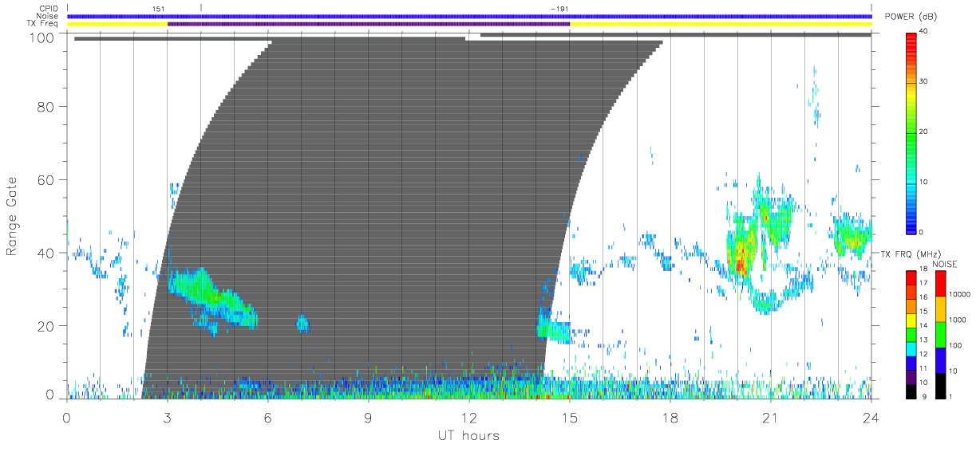Click the UT hours axis title
980x452 pixels.
pyautogui.click(x=468, y=435)
